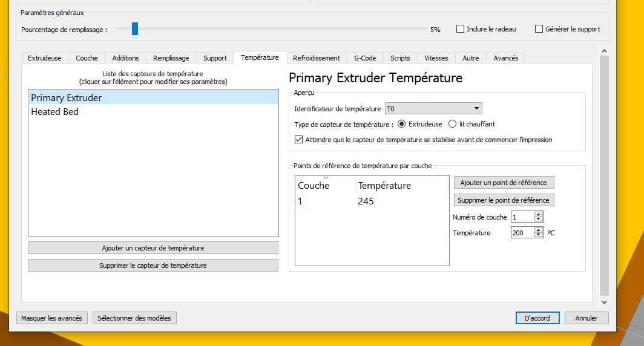Click the infill percentage slider handle
Image resolution: width=644 pixels, height=346 pixels.
pyautogui.click(x=135, y=28)
